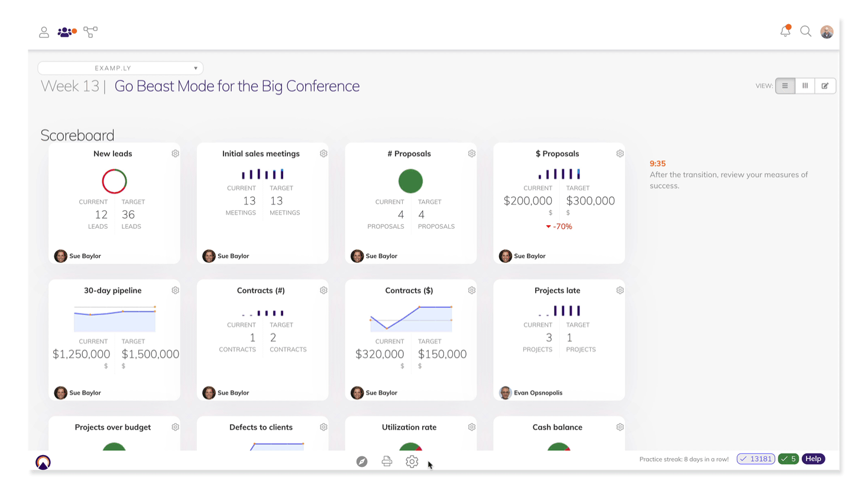The height and width of the screenshot is (487, 868).
Task: Click the printer icon in the bottom bar
Action: [x=387, y=462]
